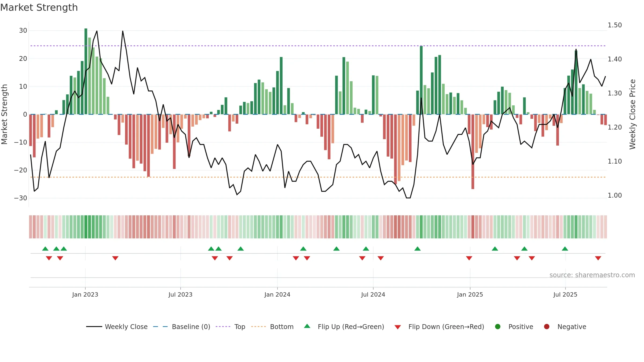Click the green flip-up marker at Jul 2025
Screen dimensions: 644x362
pos(565,249)
